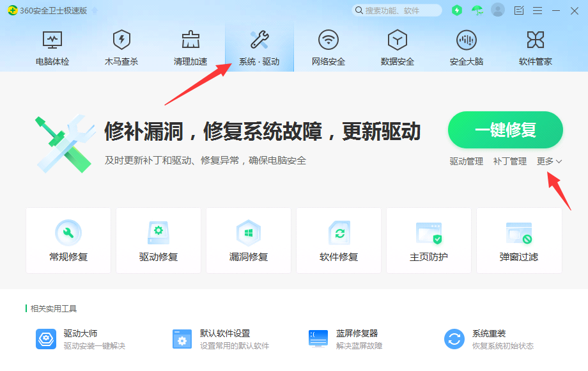Open the 安全大脑 icon
The width and height of the screenshot is (588, 371).
tap(467, 40)
